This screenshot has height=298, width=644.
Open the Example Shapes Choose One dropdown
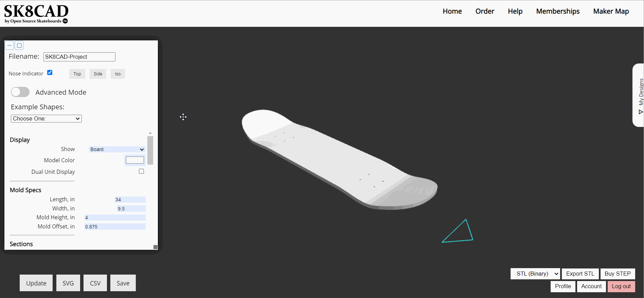[46, 118]
